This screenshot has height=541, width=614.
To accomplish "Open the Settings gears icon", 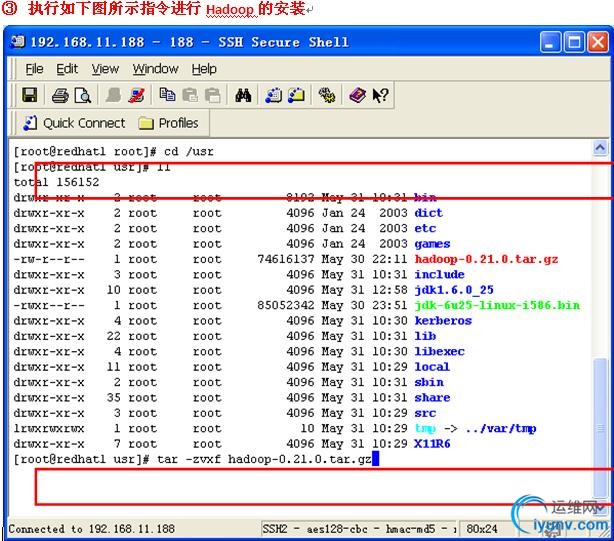I will pyautogui.click(x=327, y=95).
